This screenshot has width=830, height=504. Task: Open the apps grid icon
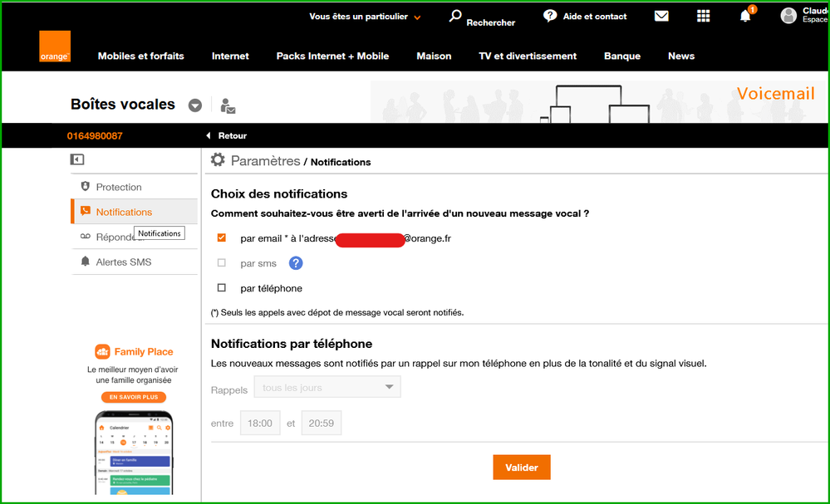pos(704,16)
